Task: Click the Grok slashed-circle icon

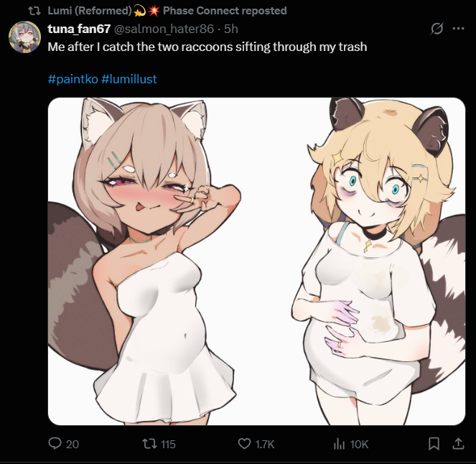Action: pos(437,29)
